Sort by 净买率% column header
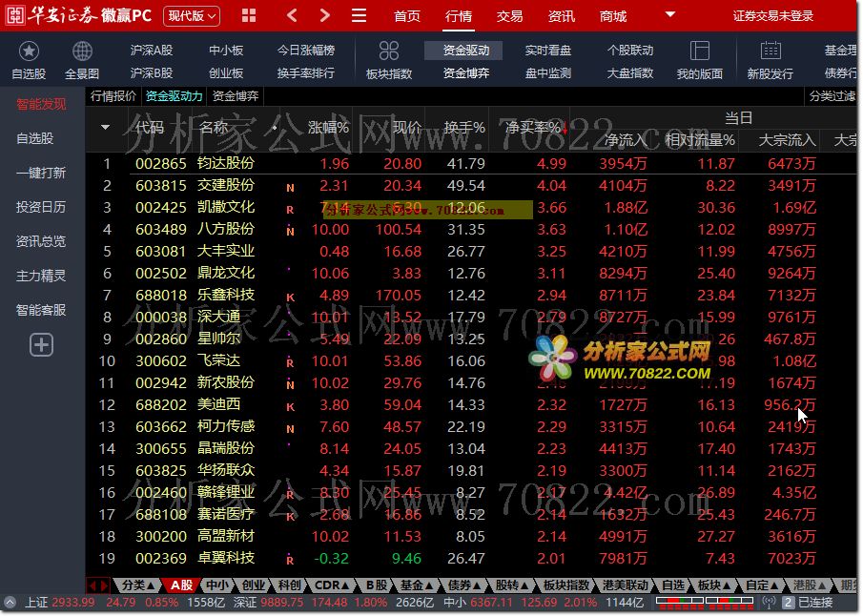The height and width of the screenshot is (616, 863). click(533, 128)
